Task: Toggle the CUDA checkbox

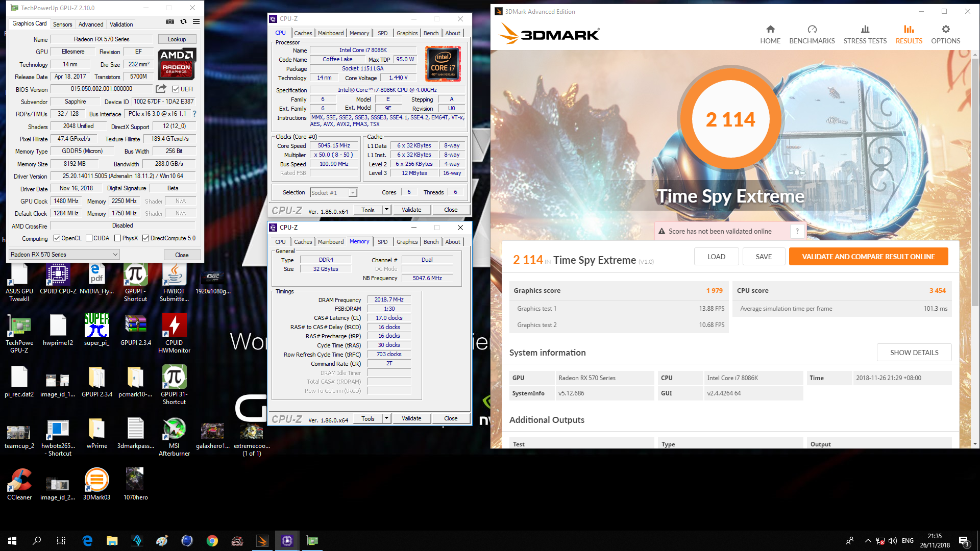Action: point(89,238)
